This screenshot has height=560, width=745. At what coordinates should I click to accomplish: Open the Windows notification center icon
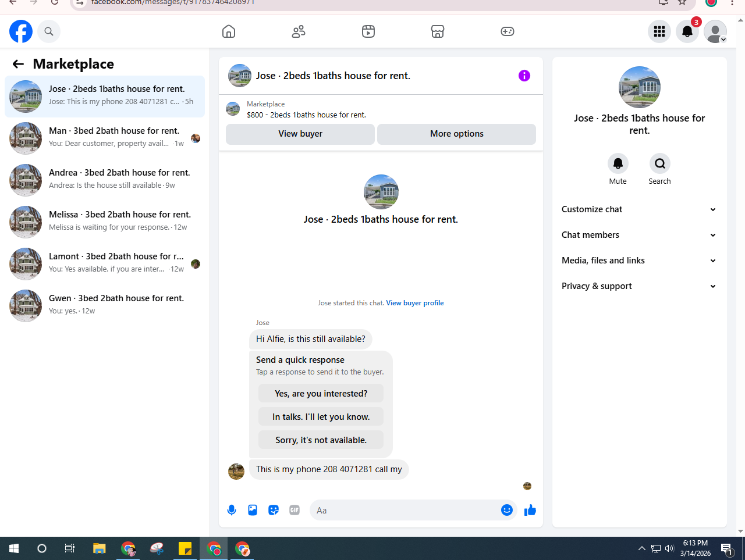[x=726, y=548]
